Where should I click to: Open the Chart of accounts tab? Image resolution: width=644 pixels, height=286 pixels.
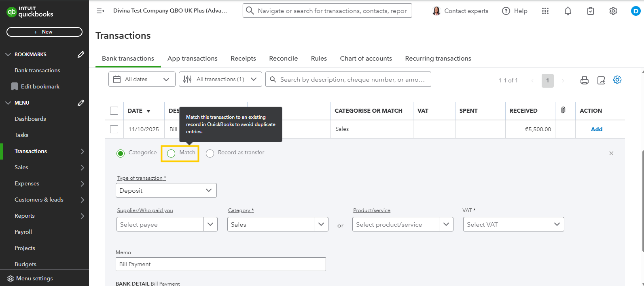[x=366, y=59]
